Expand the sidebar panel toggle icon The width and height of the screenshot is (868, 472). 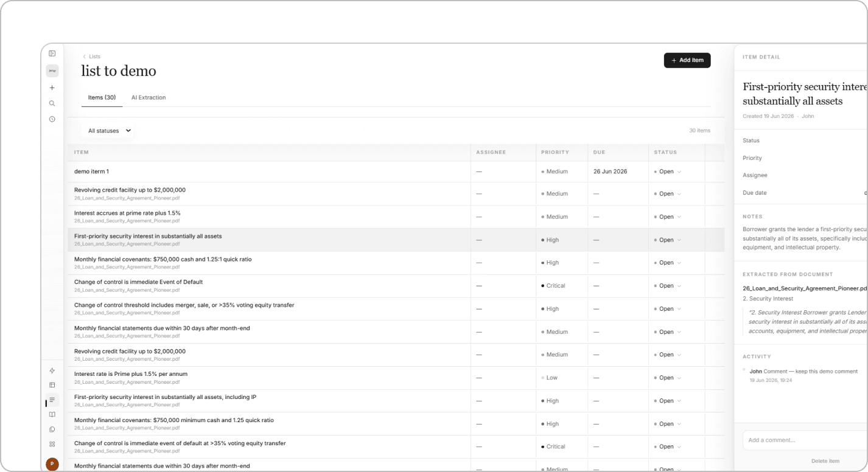click(x=52, y=54)
